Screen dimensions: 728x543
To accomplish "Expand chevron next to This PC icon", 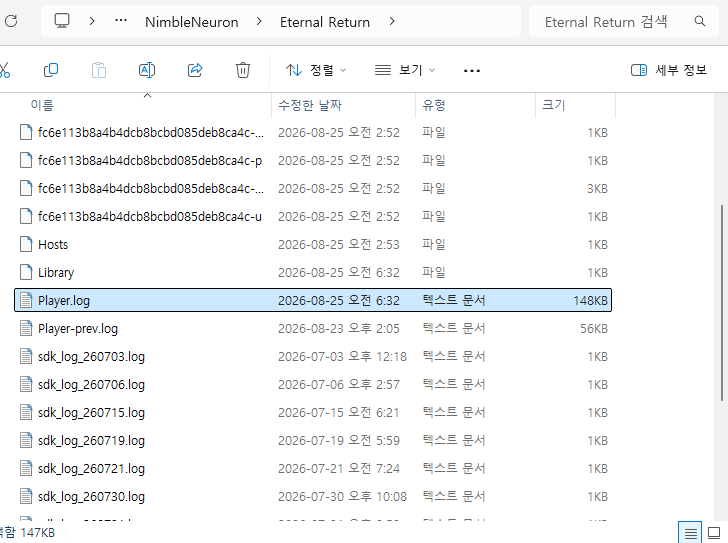I will pyautogui.click(x=92, y=21).
